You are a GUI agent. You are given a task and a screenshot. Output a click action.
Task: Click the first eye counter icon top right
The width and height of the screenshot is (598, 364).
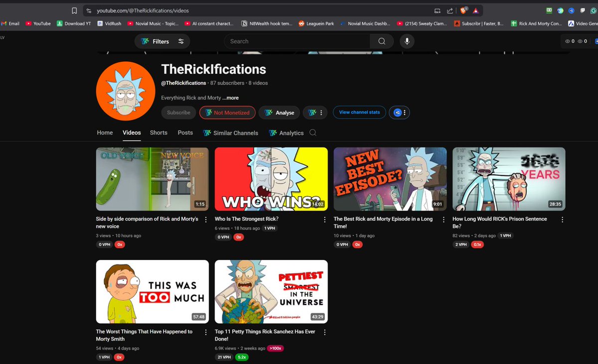(568, 41)
